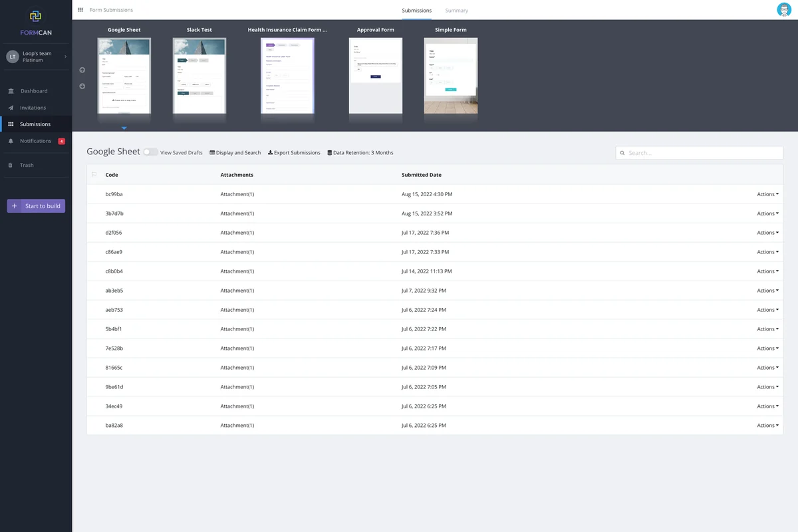Click the LT team avatar
The image size is (798, 532).
point(13,57)
